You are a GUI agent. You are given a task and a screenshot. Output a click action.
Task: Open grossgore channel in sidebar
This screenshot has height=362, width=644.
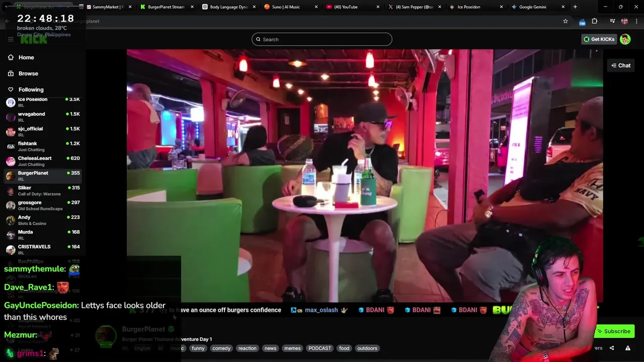43,205
